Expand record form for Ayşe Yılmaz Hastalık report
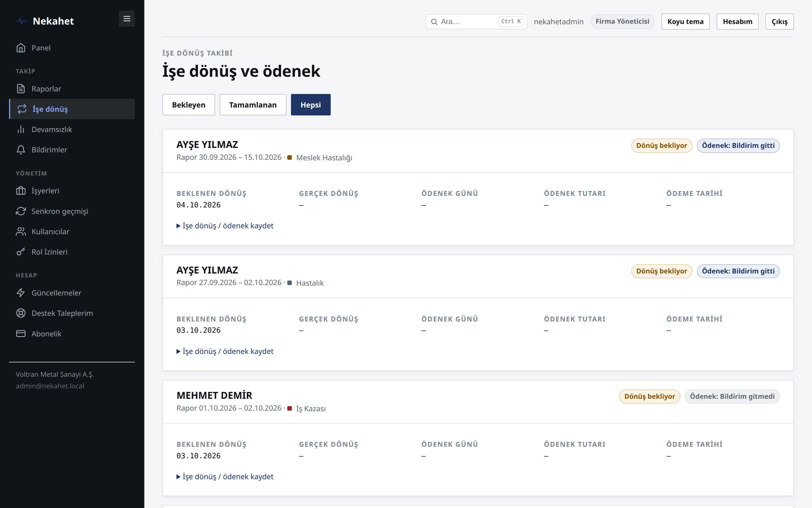 click(225, 351)
